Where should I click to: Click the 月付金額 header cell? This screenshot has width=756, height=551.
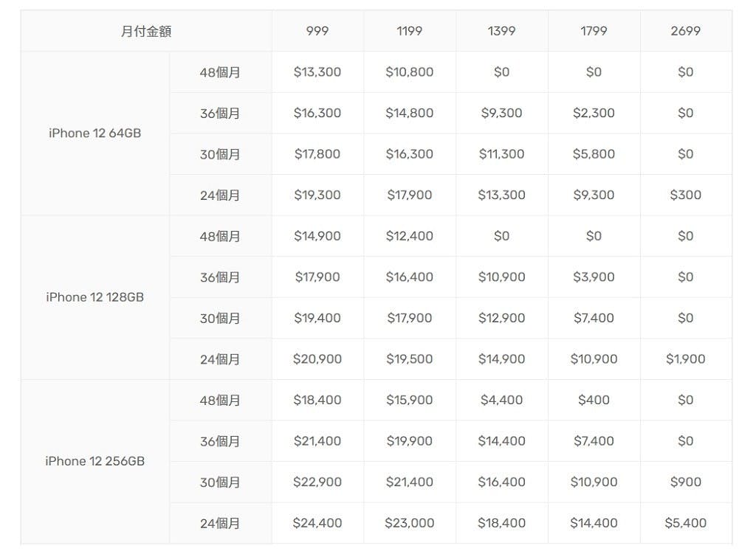(x=146, y=31)
